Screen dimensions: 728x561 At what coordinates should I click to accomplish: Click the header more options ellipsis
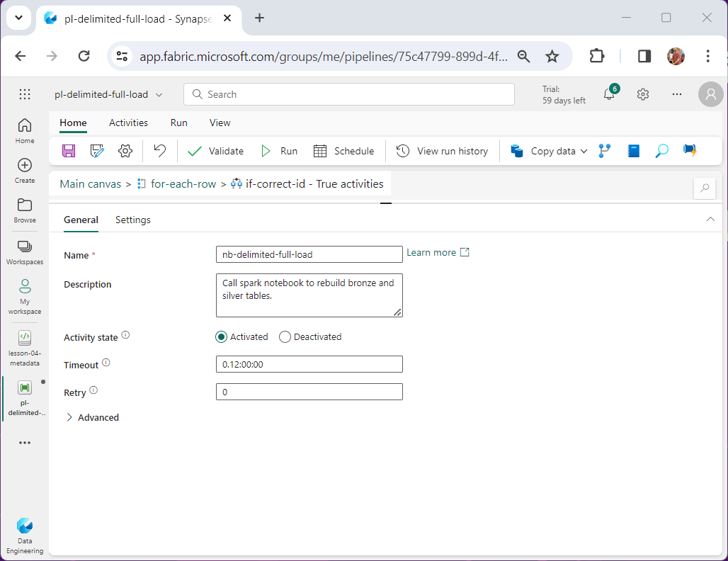(x=677, y=94)
